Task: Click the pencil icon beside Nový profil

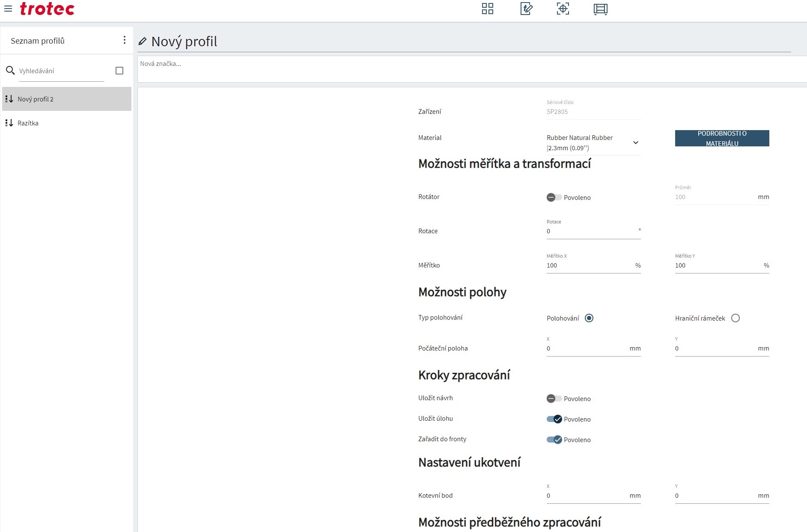Action: pyautogui.click(x=143, y=42)
